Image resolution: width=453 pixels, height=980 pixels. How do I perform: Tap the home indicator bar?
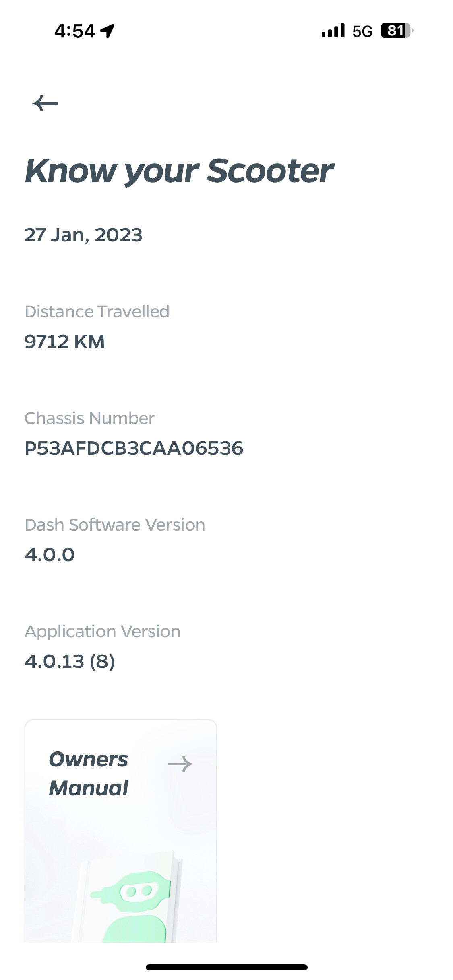[226, 967]
